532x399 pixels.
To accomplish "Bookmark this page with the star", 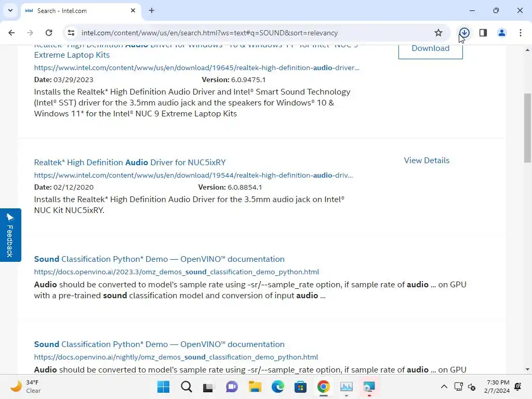I will 438,33.
